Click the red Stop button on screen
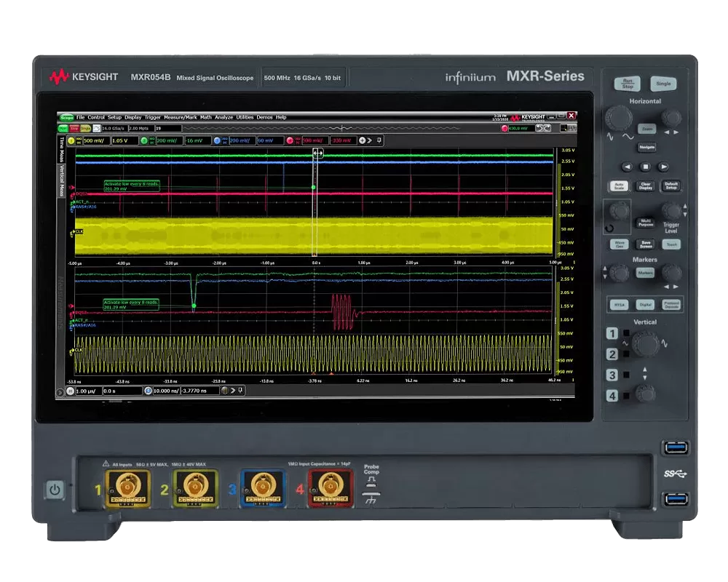The width and height of the screenshot is (728, 582). tap(74, 128)
